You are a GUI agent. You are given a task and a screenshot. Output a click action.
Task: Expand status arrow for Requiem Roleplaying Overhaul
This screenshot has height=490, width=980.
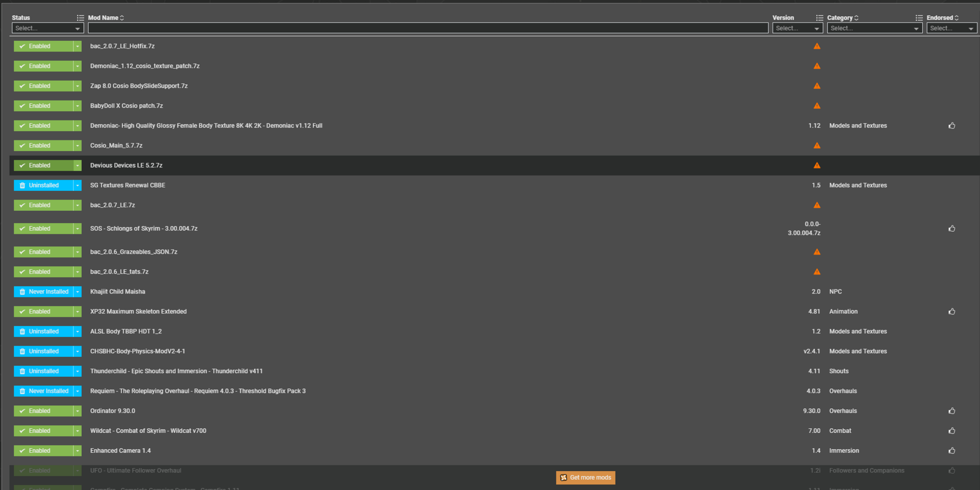coord(78,391)
